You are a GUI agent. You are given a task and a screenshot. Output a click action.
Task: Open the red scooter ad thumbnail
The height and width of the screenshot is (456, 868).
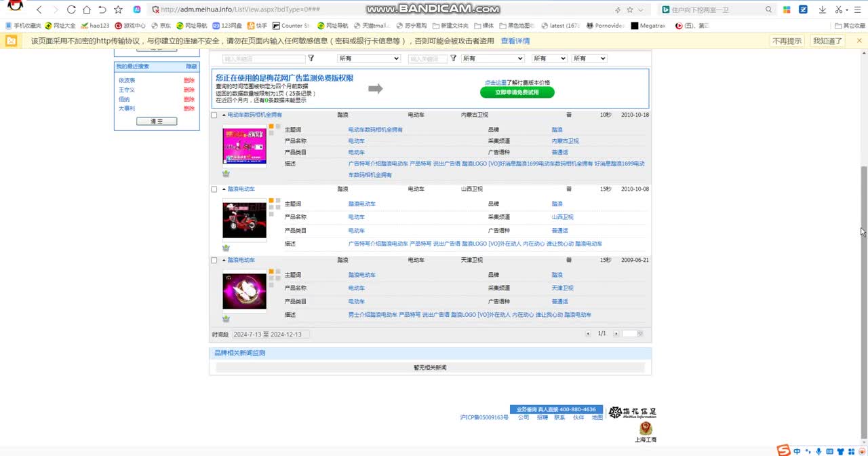[x=244, y=220]
